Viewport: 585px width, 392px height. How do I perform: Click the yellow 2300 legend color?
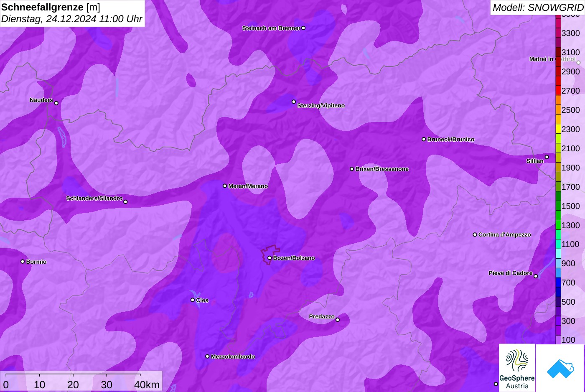point(558,129)
